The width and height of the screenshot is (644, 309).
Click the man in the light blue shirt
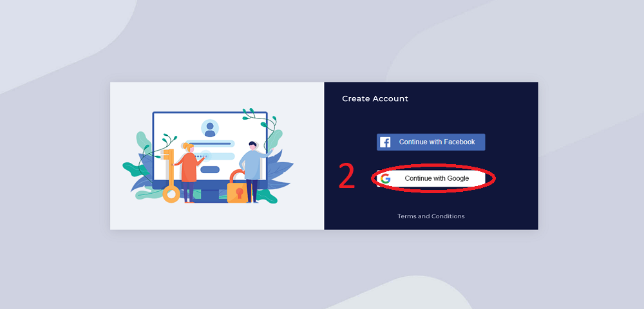coord(252,171)
